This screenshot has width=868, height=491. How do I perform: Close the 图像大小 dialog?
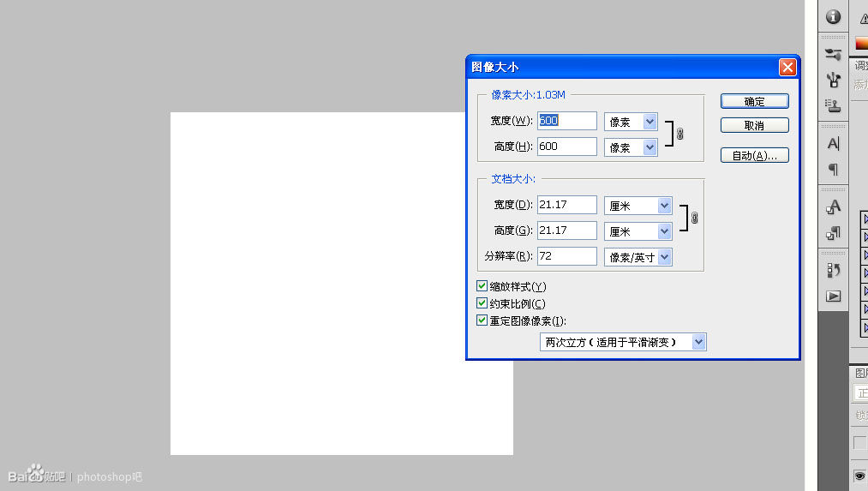point(787,67)
